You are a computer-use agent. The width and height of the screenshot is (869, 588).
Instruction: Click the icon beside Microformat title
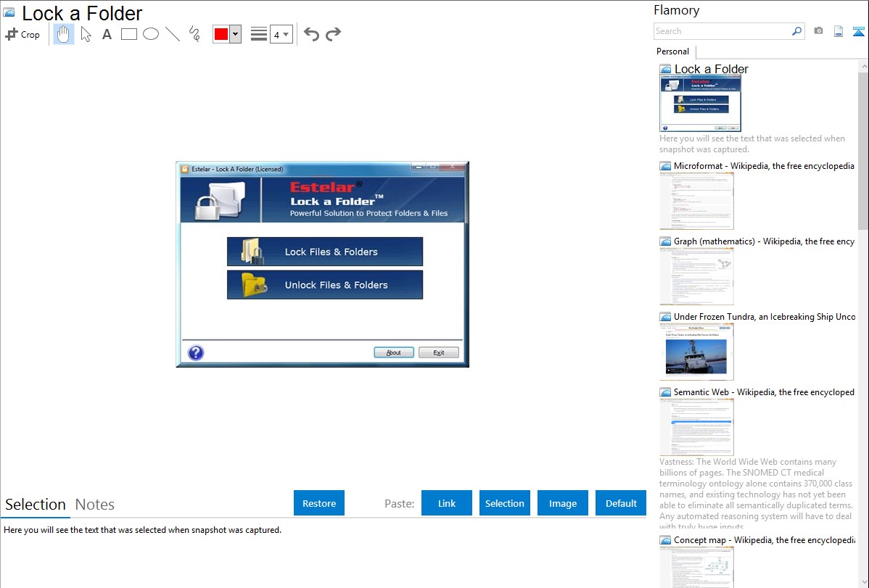666,166
